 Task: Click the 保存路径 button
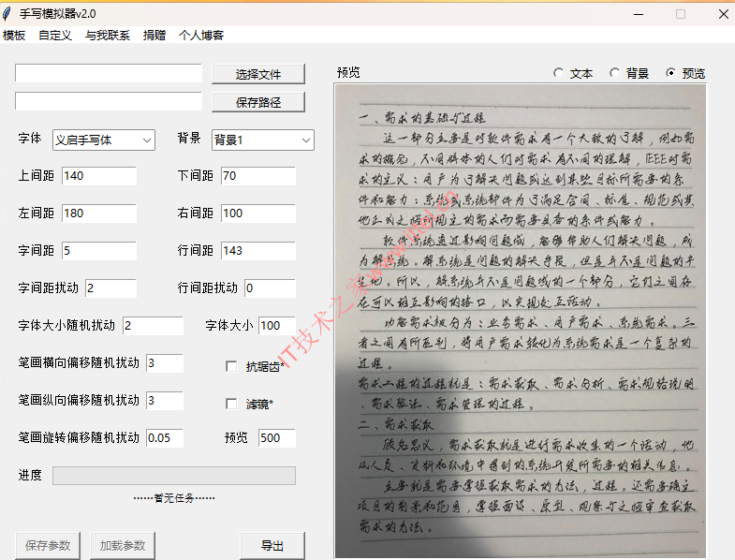pos(258,102)
